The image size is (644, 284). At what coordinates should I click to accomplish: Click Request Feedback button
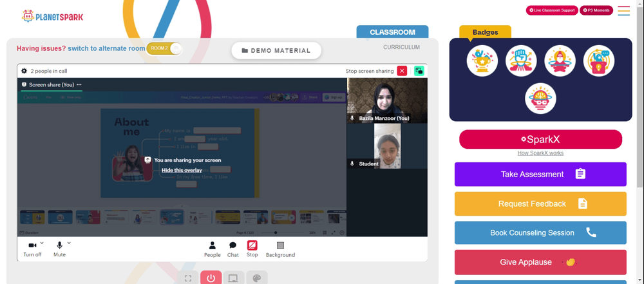point(540,204)
